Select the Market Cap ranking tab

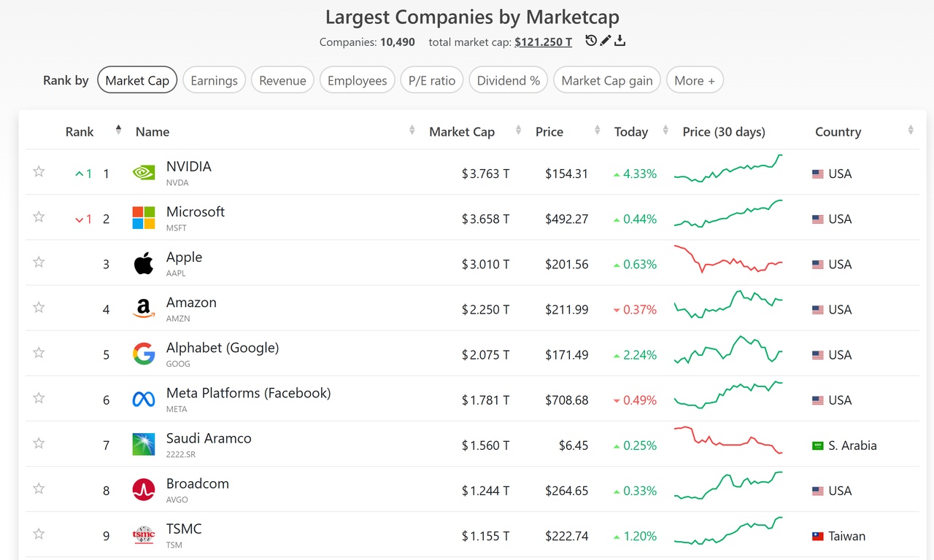[x=137, y=80]
